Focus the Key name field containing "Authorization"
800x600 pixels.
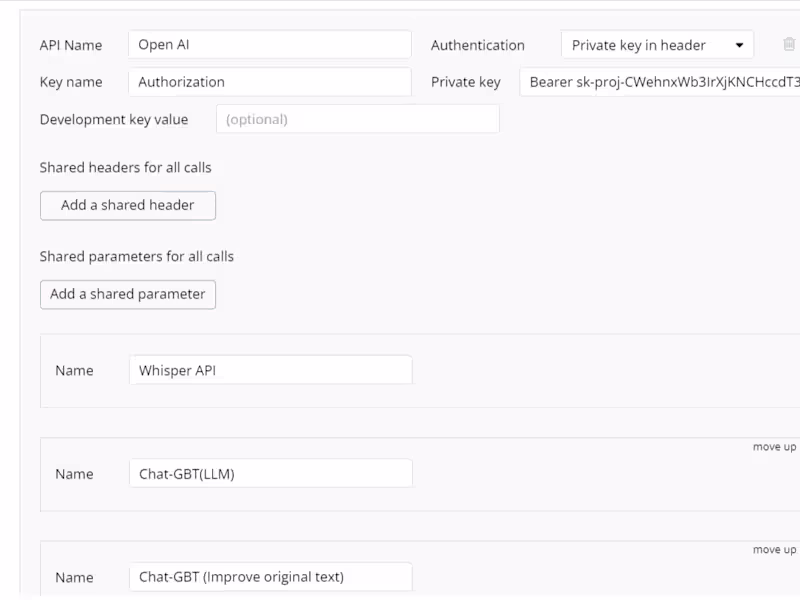(268, 81)
